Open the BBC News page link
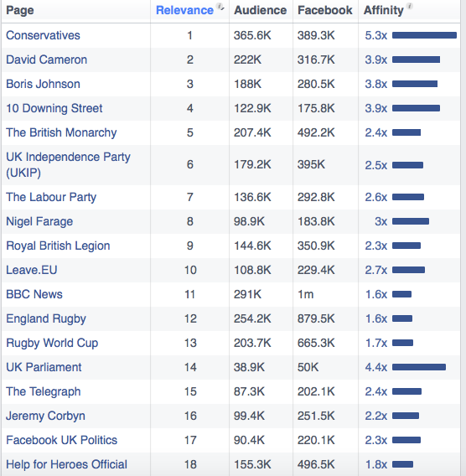 tap(34, 294)
